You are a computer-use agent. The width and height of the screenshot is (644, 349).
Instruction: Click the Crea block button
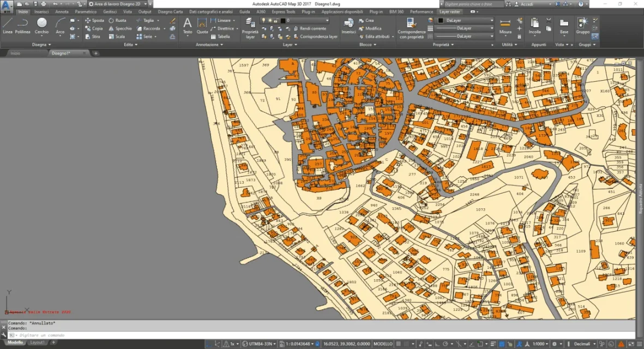click(x=366, y=20)
